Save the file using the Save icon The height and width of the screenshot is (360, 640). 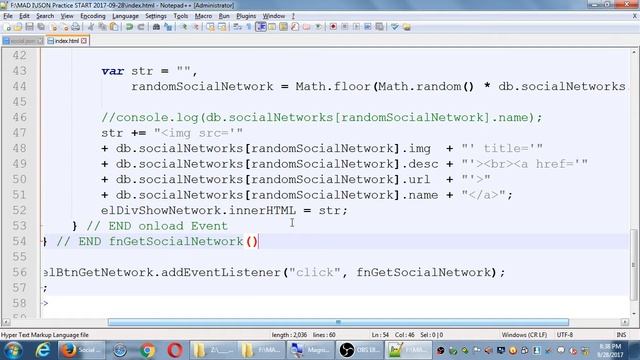[x=29, y=27]
